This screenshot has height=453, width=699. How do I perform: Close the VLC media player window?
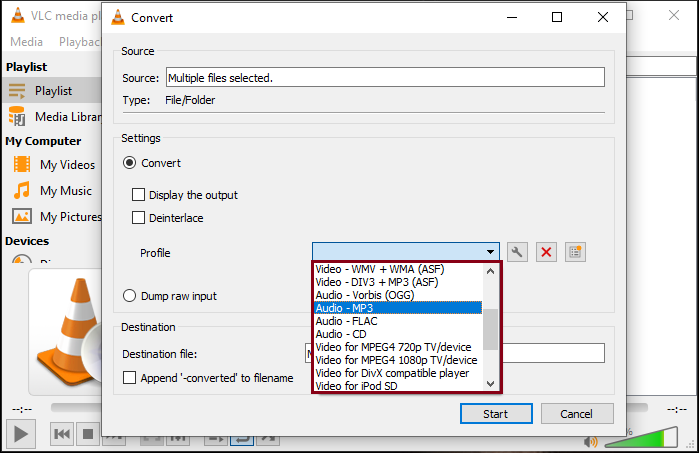[674, 15]
